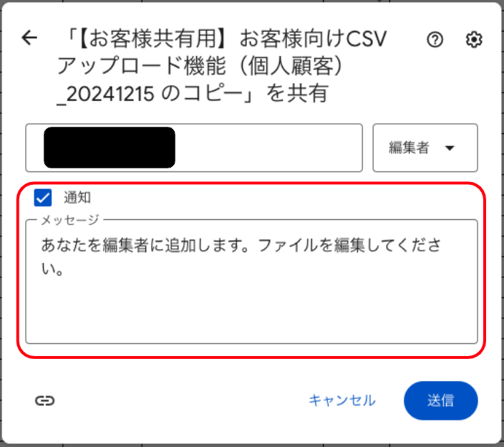The width and height of the screenshot is (504, 447).
Task: Go back using the left arrow icon
Action: click(x=29, y=38)
